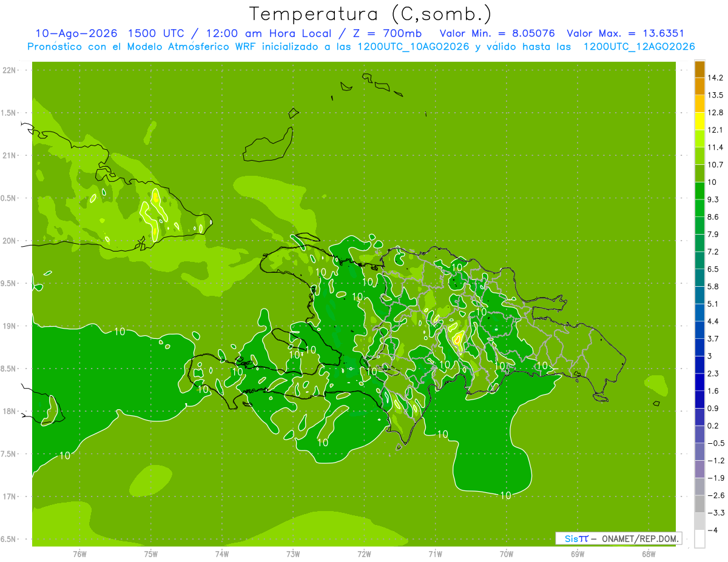This screenshot has width=728, height=562.
Task: Click the 71W longitude axis label
Action: pos(435,554)
